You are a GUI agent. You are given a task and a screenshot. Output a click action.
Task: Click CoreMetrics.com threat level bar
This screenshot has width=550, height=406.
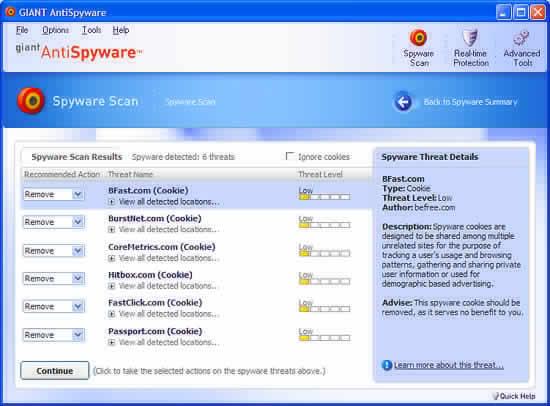click(324, 253)
